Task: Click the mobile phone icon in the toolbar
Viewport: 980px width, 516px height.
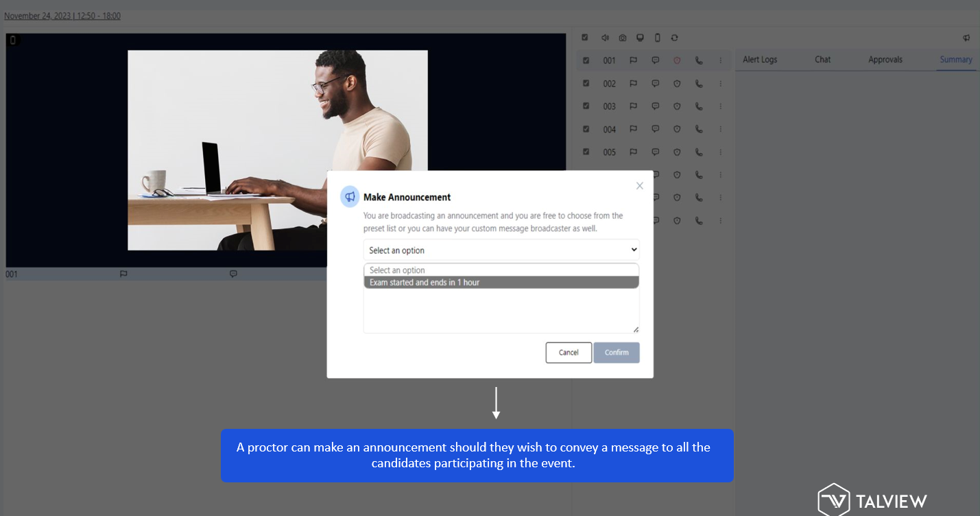Action: click(657, 38)
